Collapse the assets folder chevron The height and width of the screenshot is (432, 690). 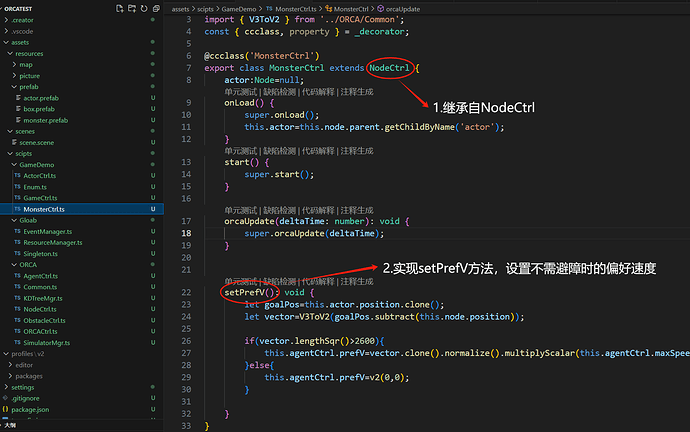click(x=6, y=42)
